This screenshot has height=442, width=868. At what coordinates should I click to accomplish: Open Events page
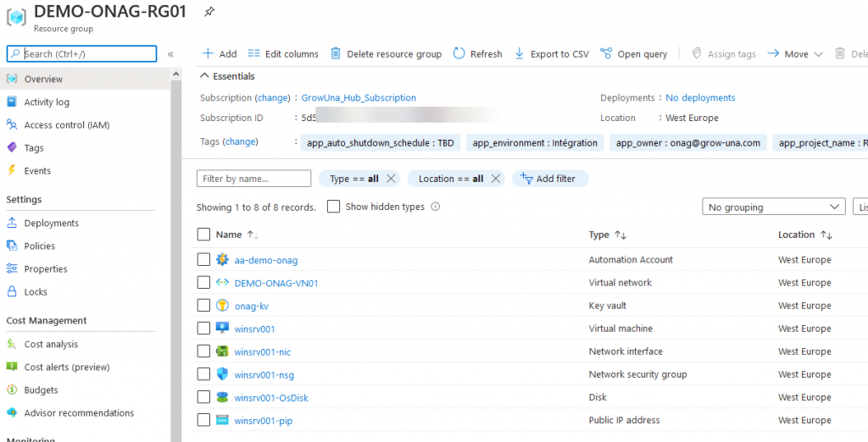point(37,171)
